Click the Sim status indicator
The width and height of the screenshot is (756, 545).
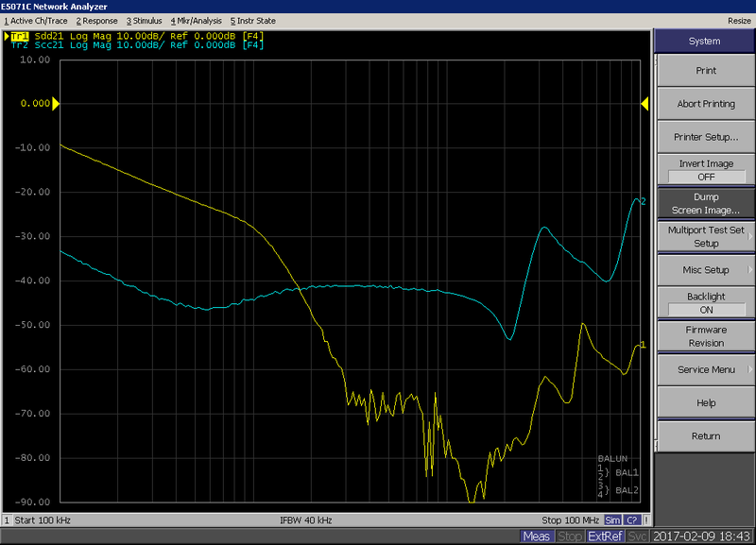point(612,520)
